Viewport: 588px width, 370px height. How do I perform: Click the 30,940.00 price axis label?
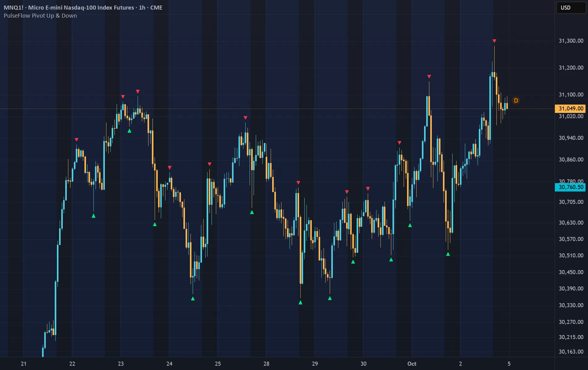pos(571,138)
